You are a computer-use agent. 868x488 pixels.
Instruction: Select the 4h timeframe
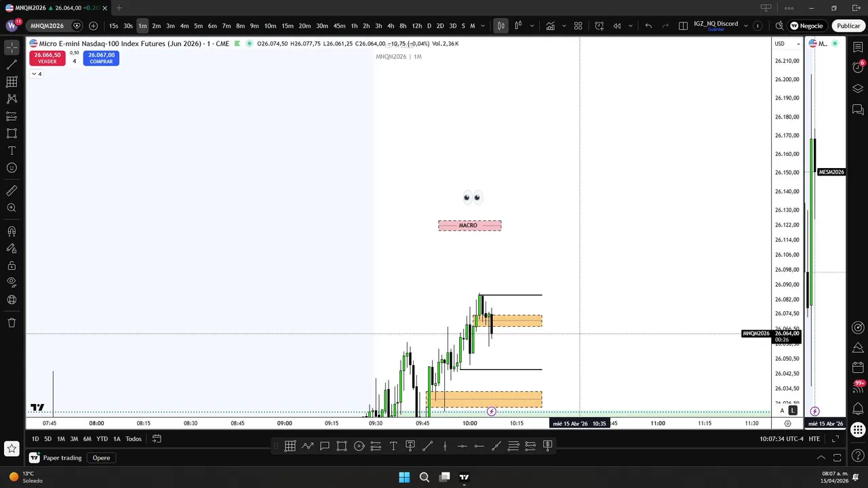click(x=391, y=26)
